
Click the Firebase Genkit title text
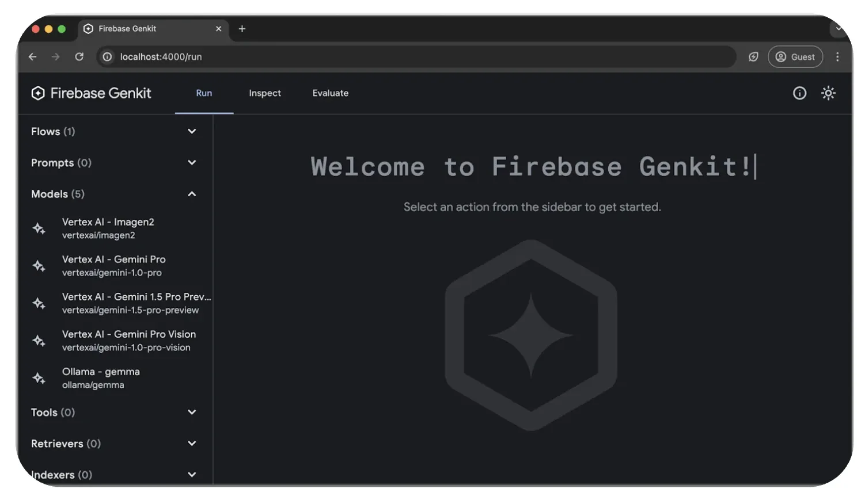tap(101, 93)
